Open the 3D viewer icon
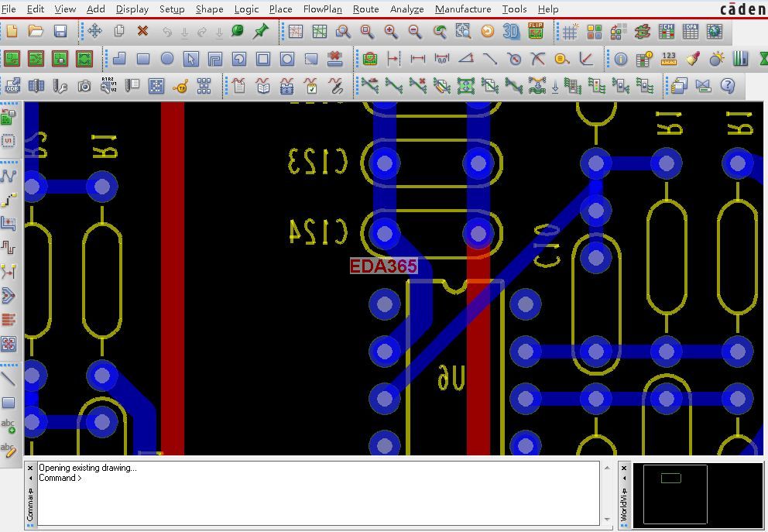The width and height of the screenshot is (768, 532). 511,32
